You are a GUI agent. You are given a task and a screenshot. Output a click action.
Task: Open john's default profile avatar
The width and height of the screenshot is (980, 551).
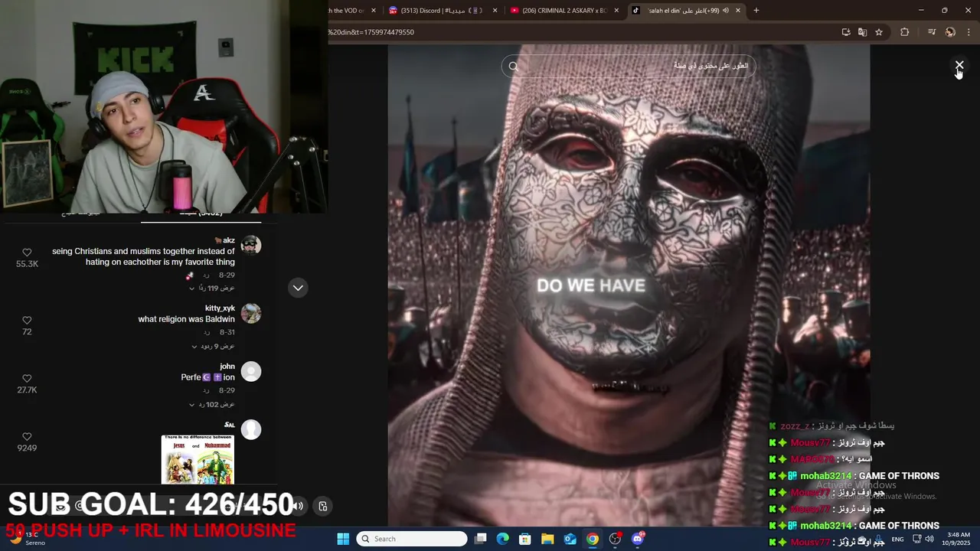pos(251,372)
